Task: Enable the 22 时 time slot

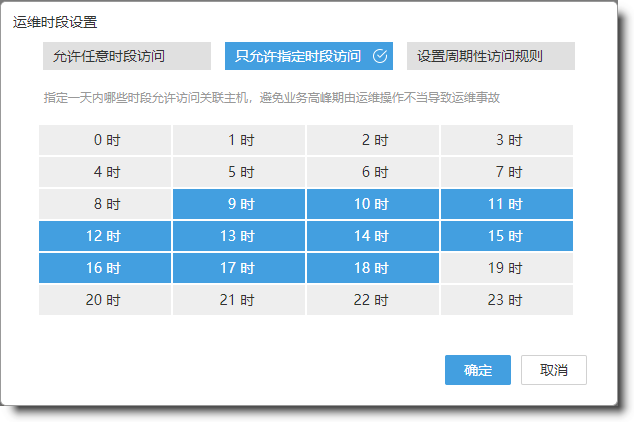Action: [374, 300]
